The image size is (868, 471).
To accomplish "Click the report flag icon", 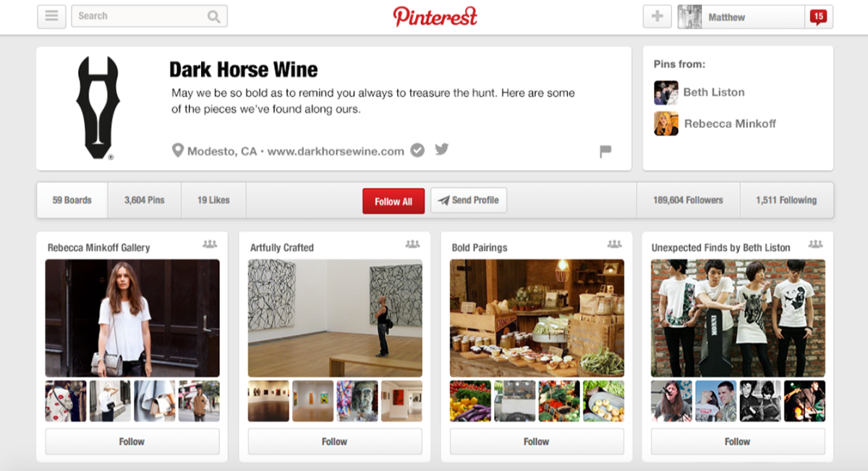I will 605,151.
